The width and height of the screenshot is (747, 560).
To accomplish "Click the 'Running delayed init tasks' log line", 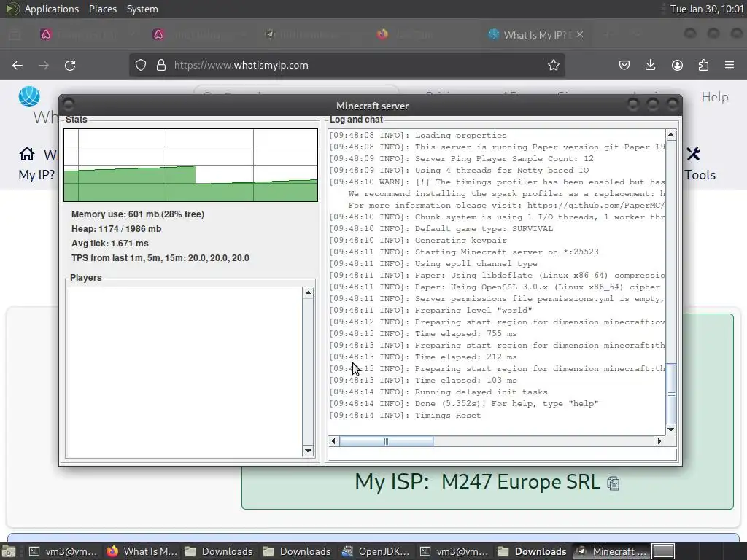I will pos(438,392).
